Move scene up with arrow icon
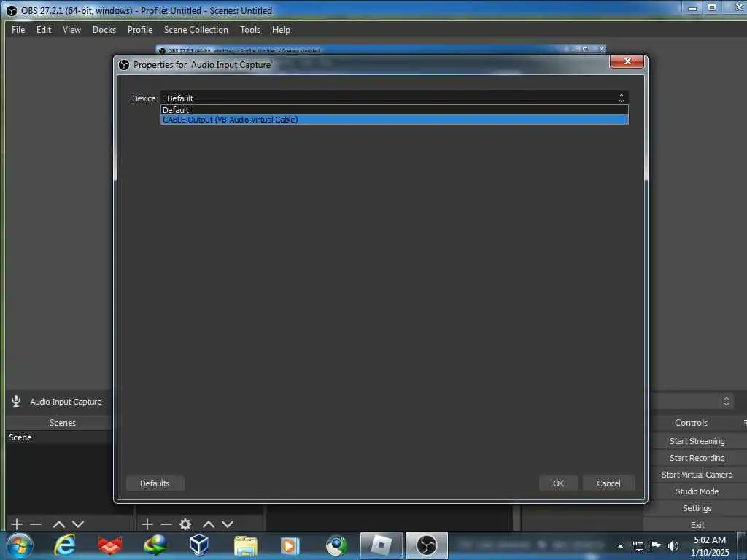This screenshot has width=747, height=560. 59,524
